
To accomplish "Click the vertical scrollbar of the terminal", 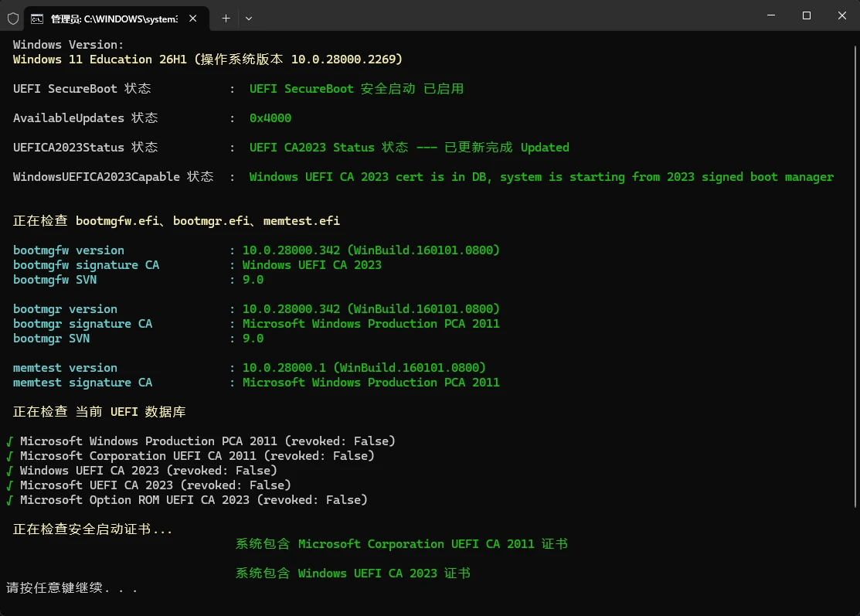I will coord(855,277).
